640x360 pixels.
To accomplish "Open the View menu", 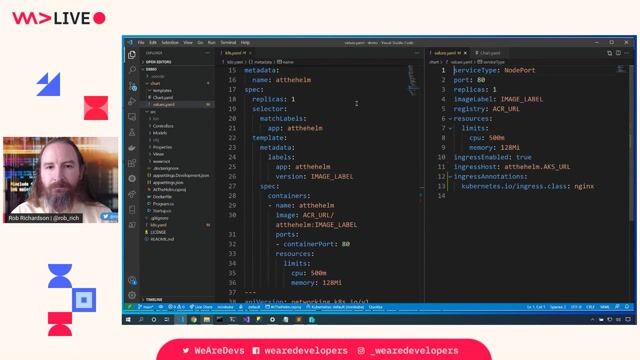I will (x=188, y=43).
